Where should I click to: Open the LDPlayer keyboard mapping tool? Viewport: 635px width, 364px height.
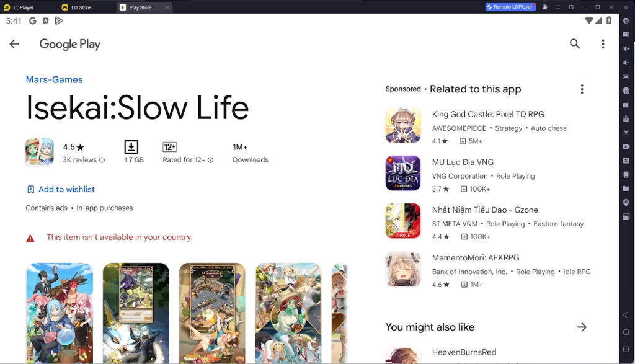626,35
